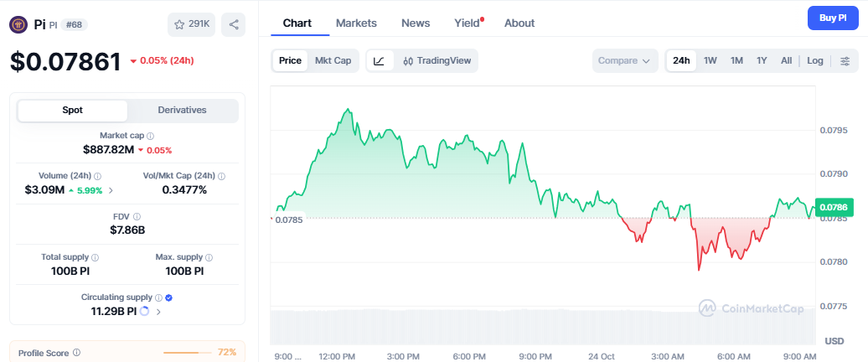
Task: Click the $7.86B FDV value
Action: [127, 230]
